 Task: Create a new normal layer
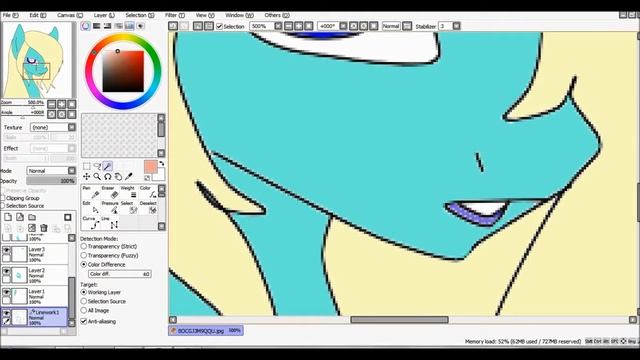point(8,217)
